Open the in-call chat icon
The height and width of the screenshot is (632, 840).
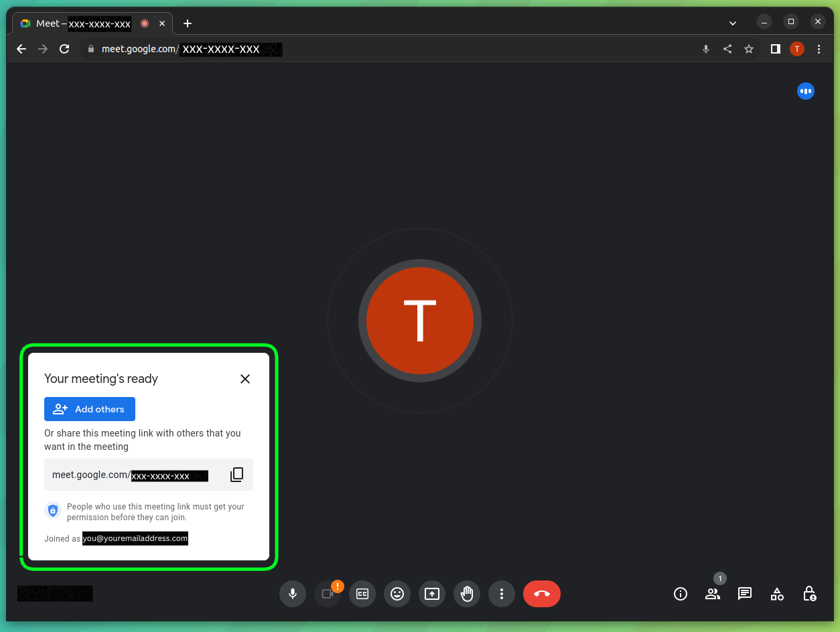pyautogui.click(x=744, y=594)
